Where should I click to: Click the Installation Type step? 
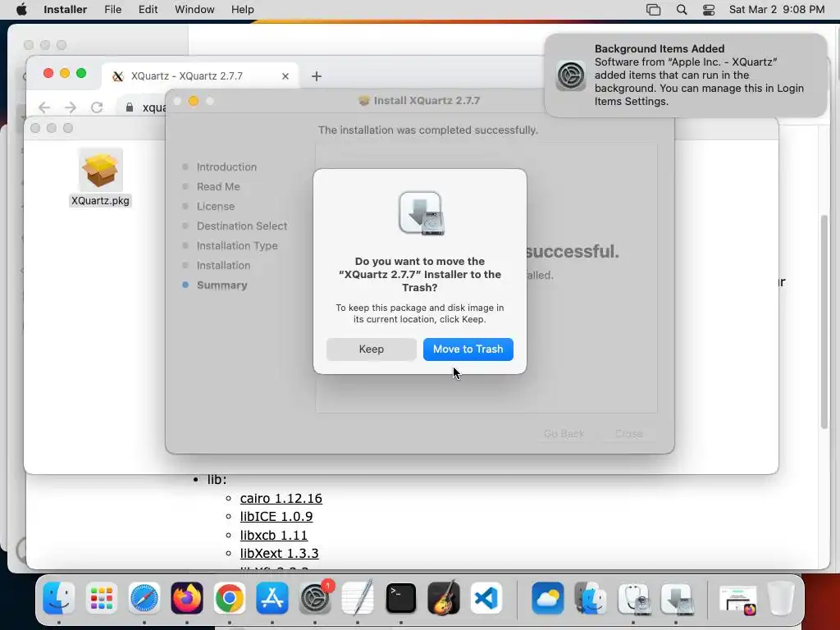click(x=237, y=245)
